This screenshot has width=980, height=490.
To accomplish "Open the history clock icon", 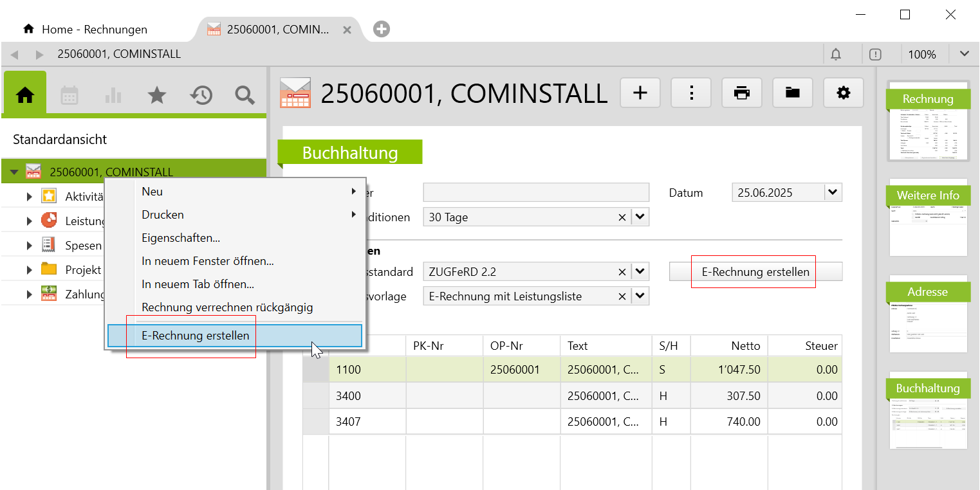I will (201, 95).
